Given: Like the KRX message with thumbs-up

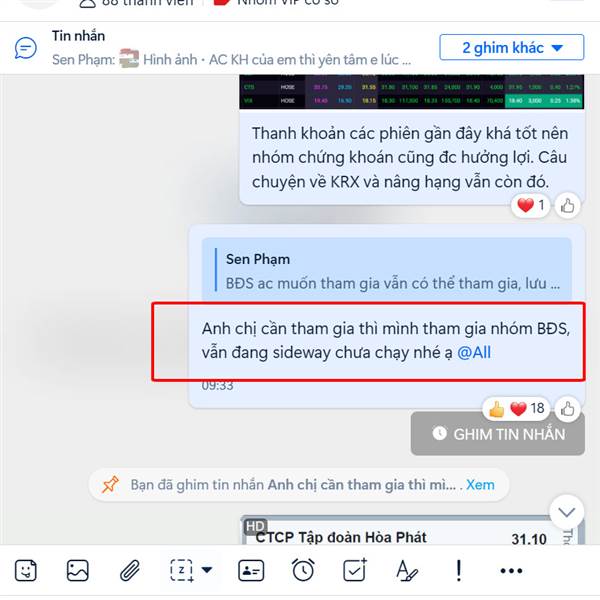Looking at the screenshot, I should tap(567, 206).
